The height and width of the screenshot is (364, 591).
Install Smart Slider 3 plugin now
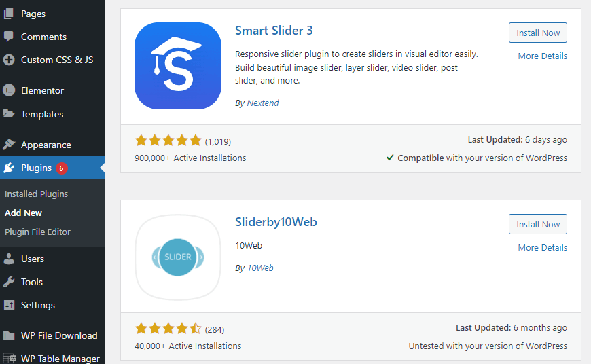tap(538, 33)
